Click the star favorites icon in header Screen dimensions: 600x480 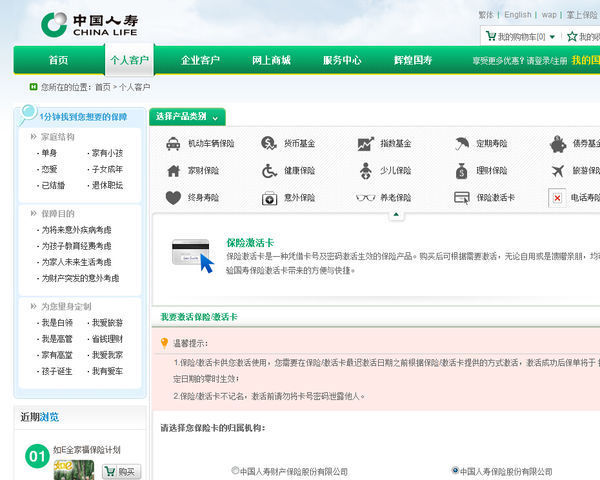[x=572, y=37]
